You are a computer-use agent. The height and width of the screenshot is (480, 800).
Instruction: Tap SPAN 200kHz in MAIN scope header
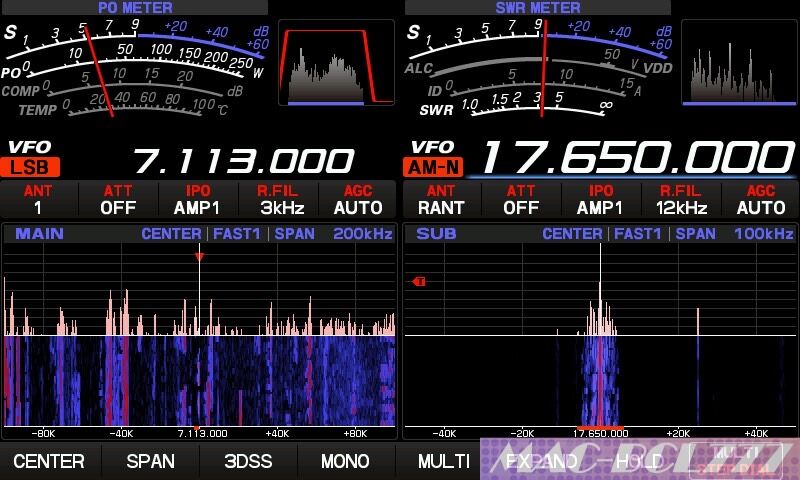(x=333, y=234)
